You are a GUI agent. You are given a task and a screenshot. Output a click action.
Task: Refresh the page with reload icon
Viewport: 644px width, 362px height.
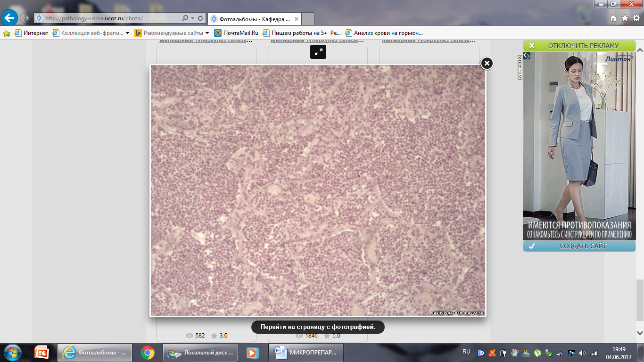tap(200, 18)
